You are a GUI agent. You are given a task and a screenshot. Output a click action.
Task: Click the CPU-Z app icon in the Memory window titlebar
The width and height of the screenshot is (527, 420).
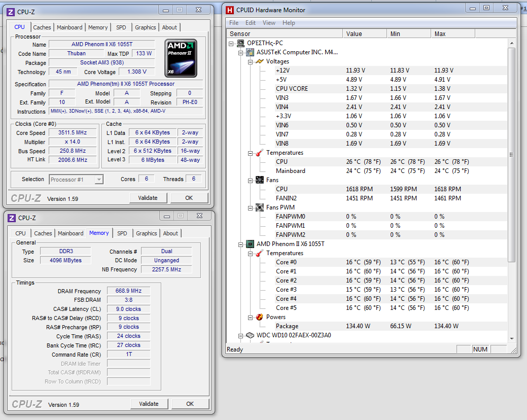(12, 218)
